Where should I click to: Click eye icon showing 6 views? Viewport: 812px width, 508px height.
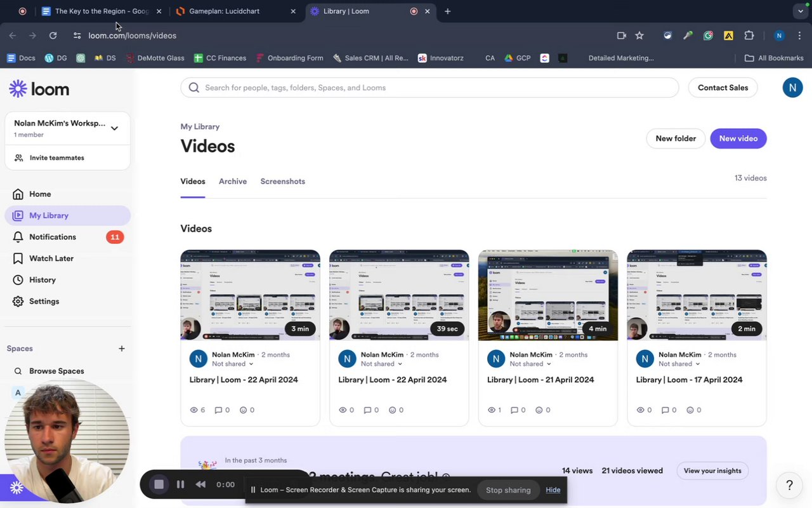coord(194,410)
